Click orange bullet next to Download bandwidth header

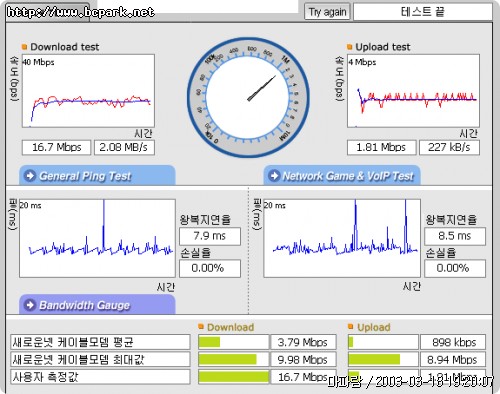point(201,327)
